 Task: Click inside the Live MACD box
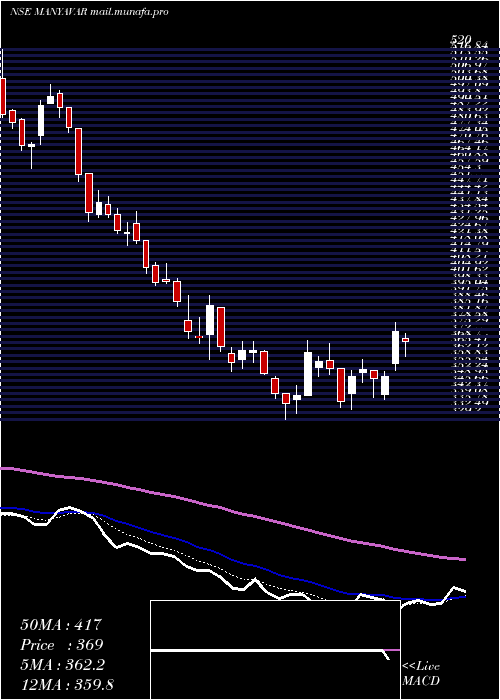275,650
